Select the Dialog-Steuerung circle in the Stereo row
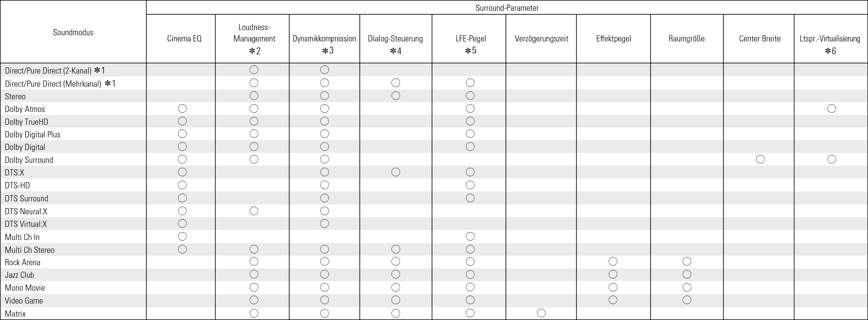Viewport: 868px width, 320px height. click(396, 96)
